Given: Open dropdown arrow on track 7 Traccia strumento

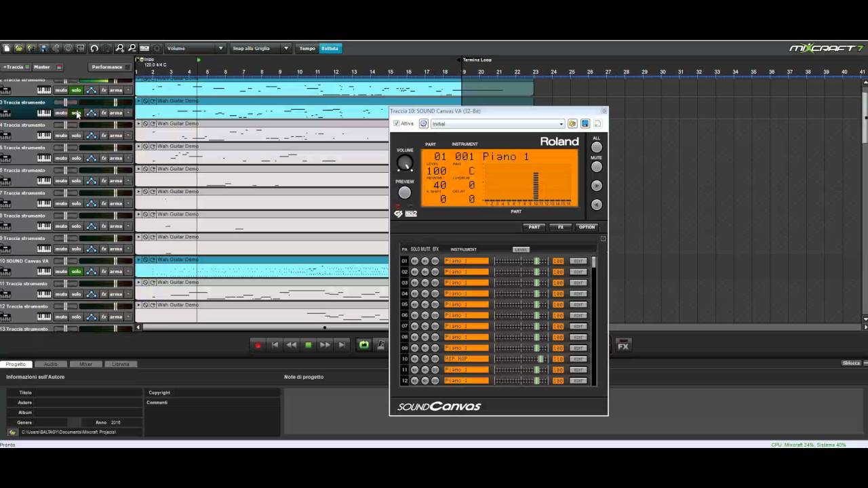Looking at the screenshot, I should click(x=128, y=203).
